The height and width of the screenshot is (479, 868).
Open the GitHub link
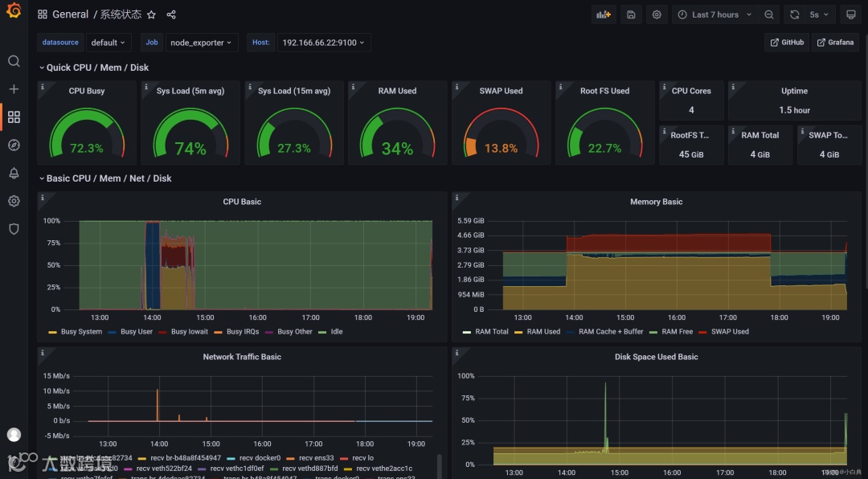point(787,43)
